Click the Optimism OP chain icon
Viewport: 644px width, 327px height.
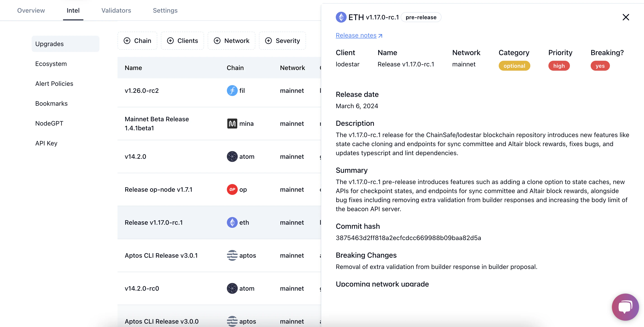pos(232,190)
